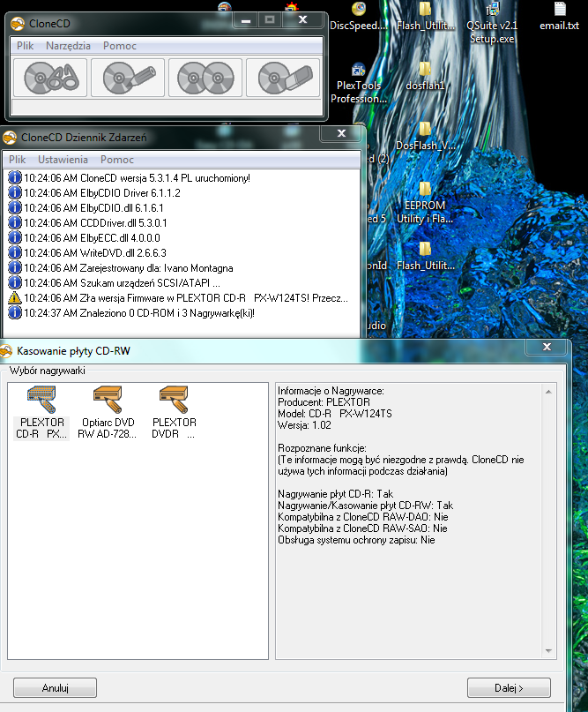Image resolution: width=588 pixels, height=712 pixels.
Task: Click the DiscSpeed desktop shortcut
Action: tap(359, 18)
